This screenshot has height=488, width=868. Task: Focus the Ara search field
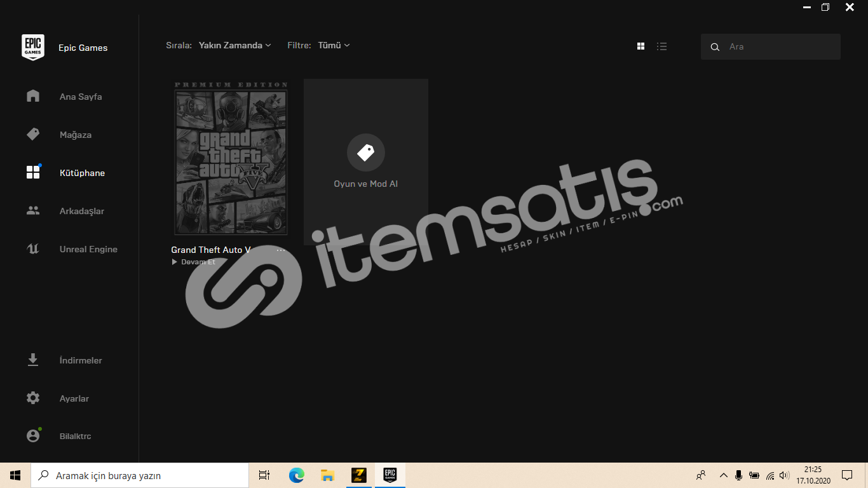[x=771, y=46]
